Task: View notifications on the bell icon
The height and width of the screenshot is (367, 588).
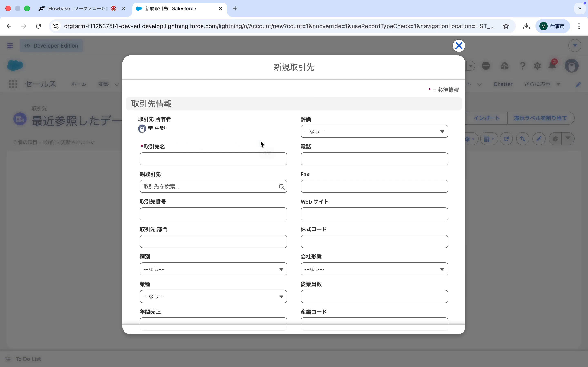Action: coord(552,65)
